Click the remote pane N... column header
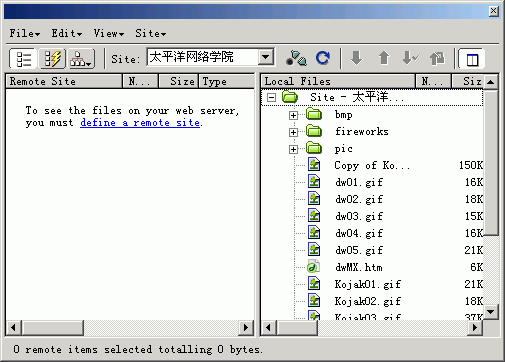The image size is (505, 362). (140, 81)
